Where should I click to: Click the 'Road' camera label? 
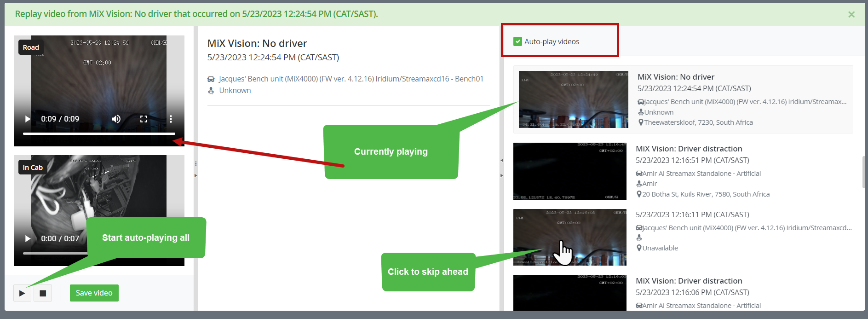click(x=31, y=47)
